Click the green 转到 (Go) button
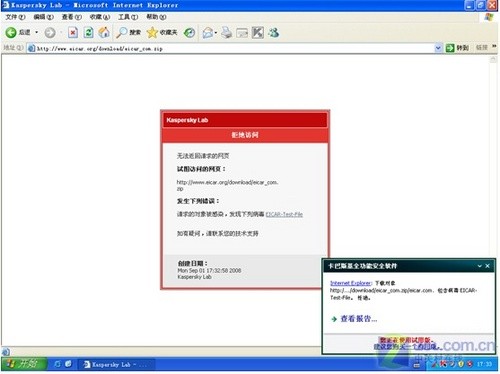This screenshot has width=500, height=374. [x=457, y=48]
